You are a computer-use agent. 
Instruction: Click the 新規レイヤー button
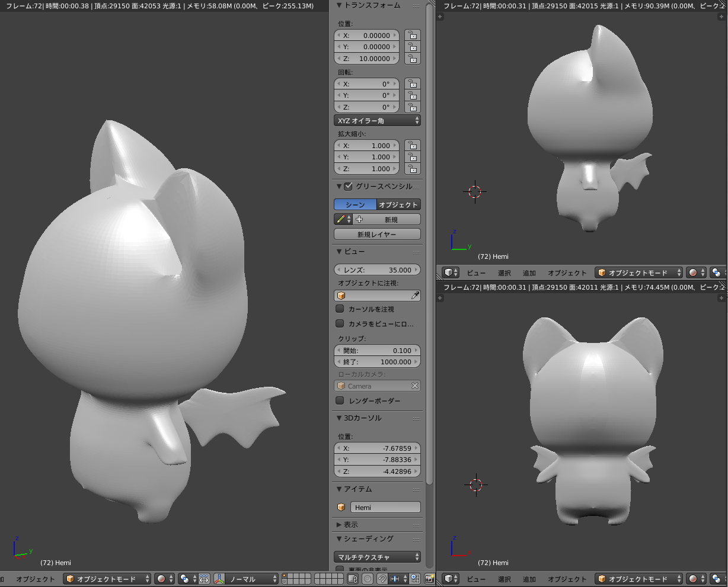click(377, 235)
